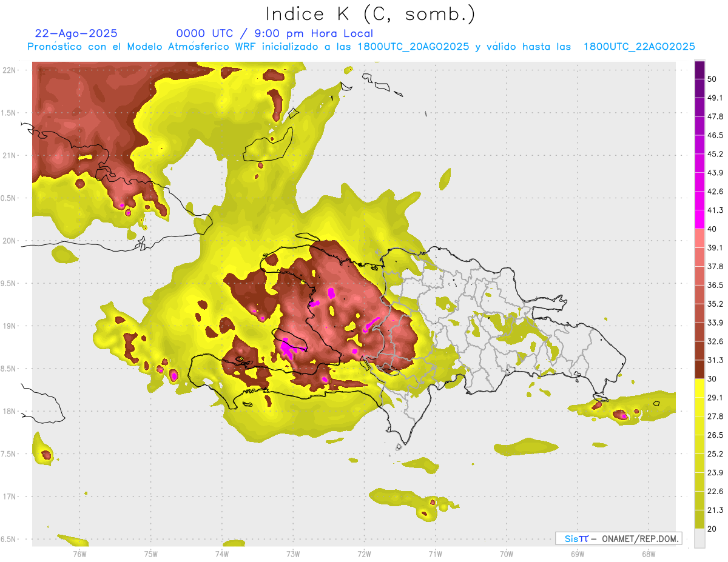Click the colorbar label "47.8"
This screenshot has width=728, height=562.
(716, 116)
